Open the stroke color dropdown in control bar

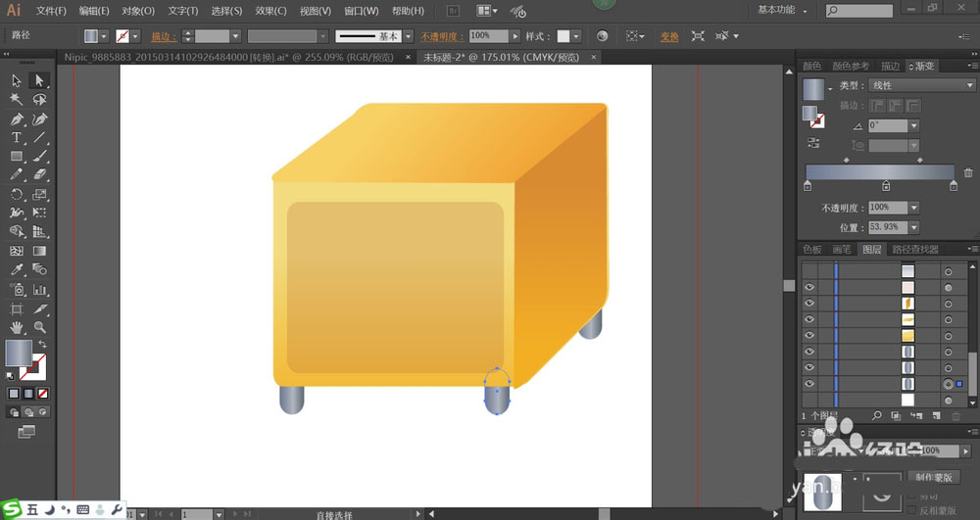(x=135, y=36)
